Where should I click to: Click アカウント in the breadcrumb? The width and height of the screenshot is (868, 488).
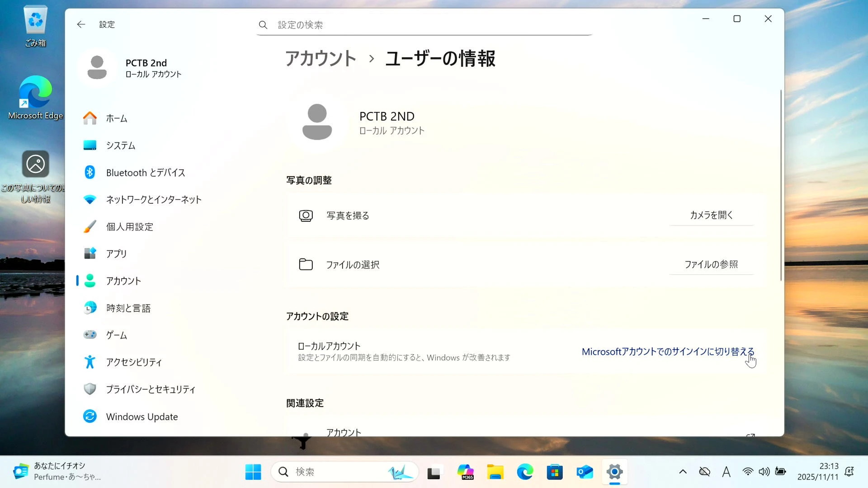point(321,59)
